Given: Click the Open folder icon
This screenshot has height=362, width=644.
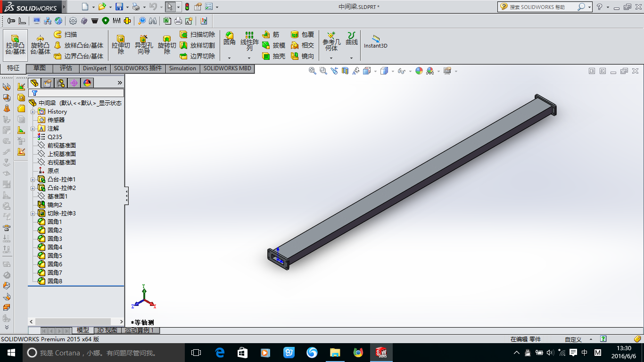Looking at the screenshot, I should pyautogui.click(x=102, y=7).
